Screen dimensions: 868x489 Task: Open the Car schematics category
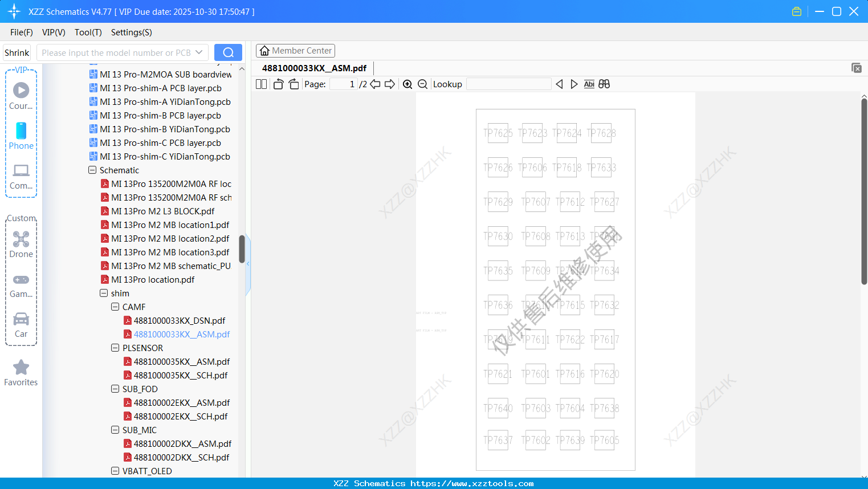21,324
